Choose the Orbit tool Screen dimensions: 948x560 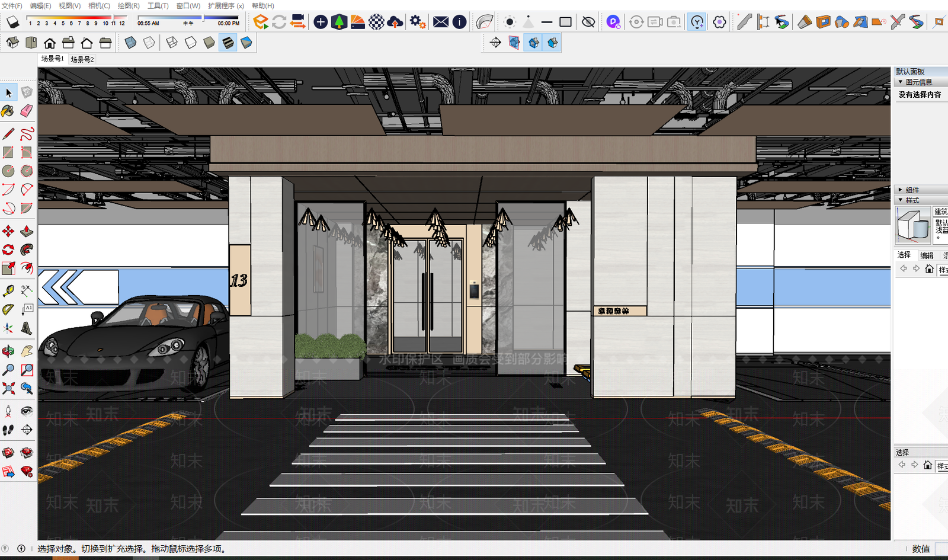point(8,351)
